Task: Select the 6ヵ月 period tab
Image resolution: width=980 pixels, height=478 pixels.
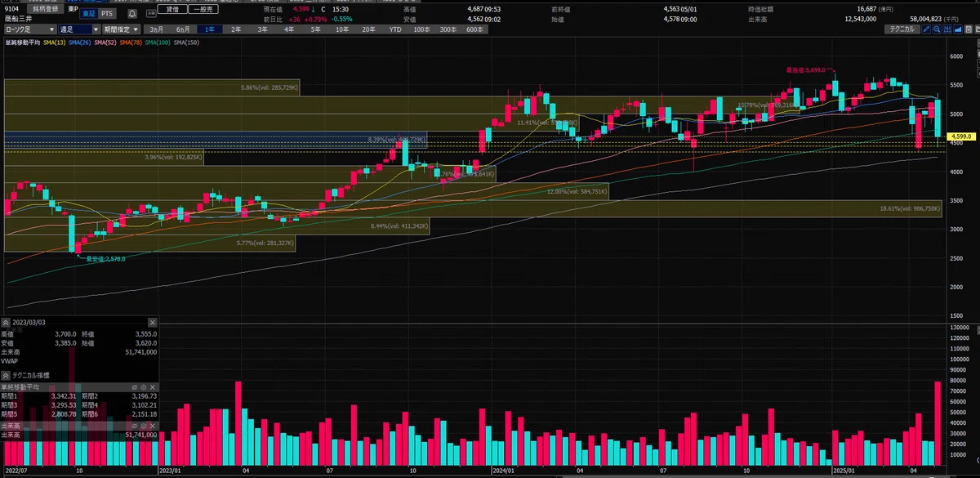Action: [183, 29]
